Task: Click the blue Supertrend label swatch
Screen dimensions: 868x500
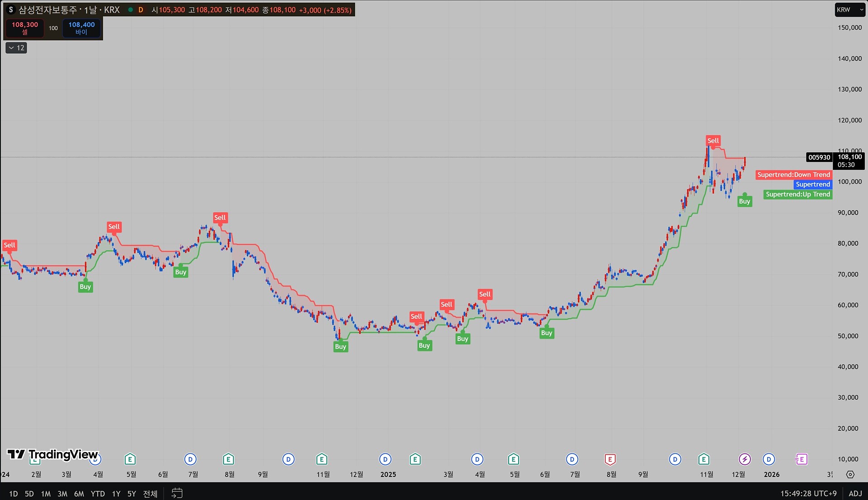Action: pos(812,184)
